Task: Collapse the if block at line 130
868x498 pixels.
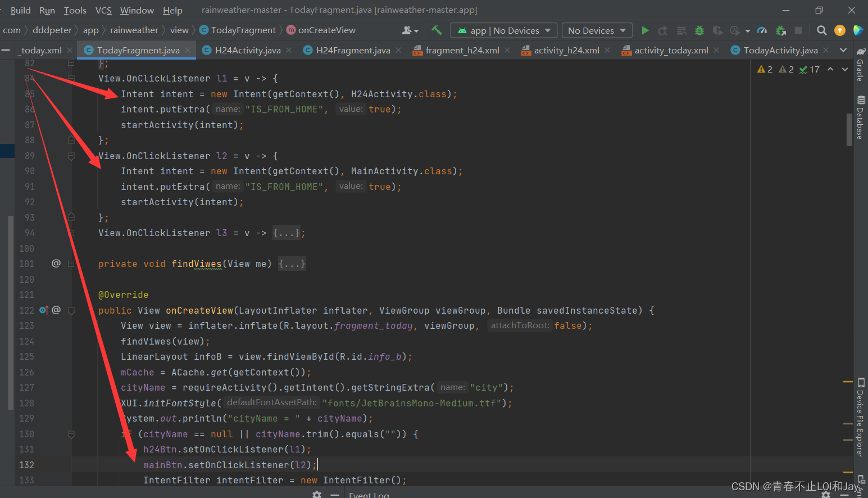Action: point(71,434)
